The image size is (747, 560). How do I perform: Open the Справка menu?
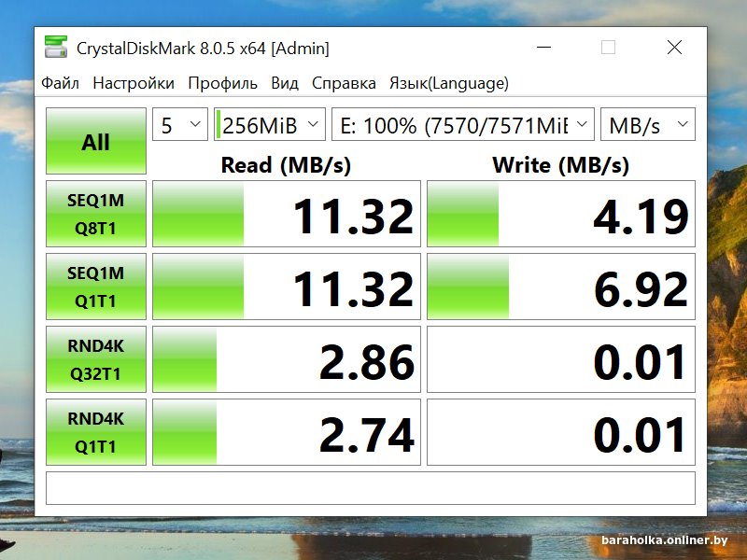click(x=344, y=83)
